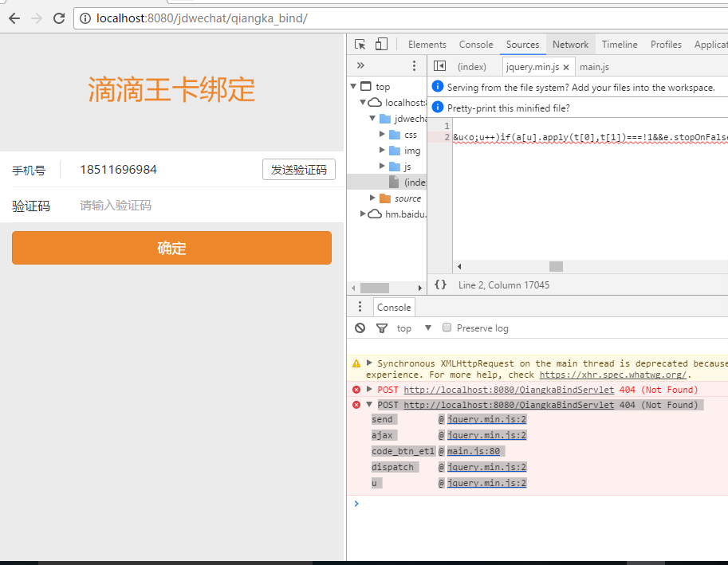Screen dimensions: 728x565
Task: Open the Profiles tab
Action: click(666, 44)
